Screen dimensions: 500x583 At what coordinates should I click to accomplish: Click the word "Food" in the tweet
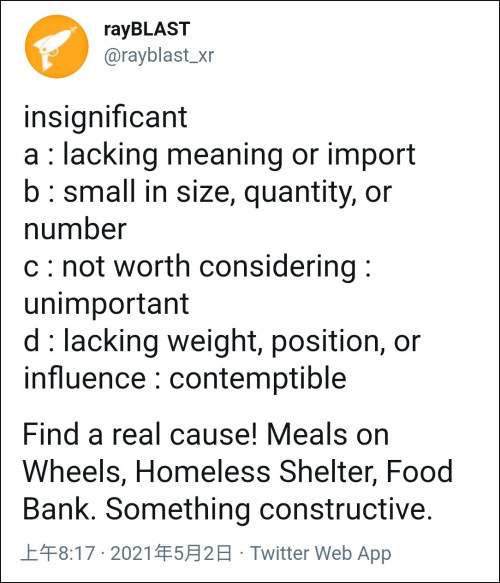[420, 471]
